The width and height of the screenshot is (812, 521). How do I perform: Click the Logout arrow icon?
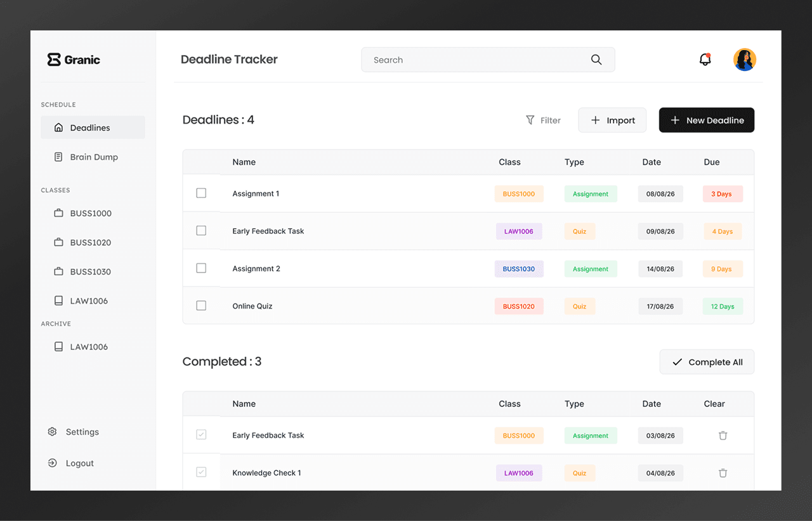coord(52,463)
